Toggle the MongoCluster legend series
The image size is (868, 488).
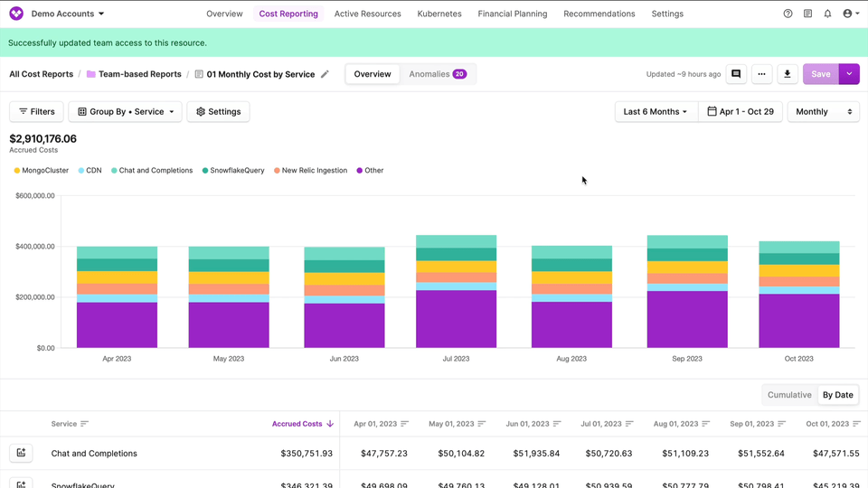point(40,170)
